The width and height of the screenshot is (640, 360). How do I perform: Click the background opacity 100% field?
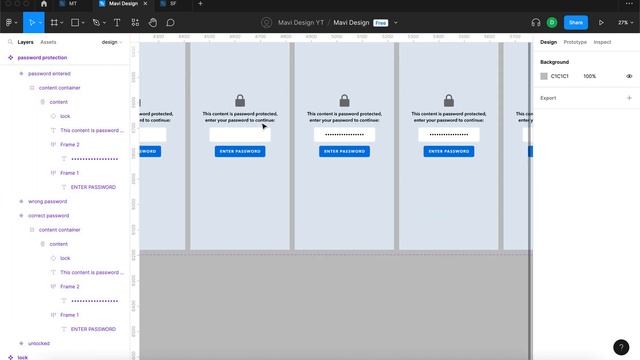(589, 76)
